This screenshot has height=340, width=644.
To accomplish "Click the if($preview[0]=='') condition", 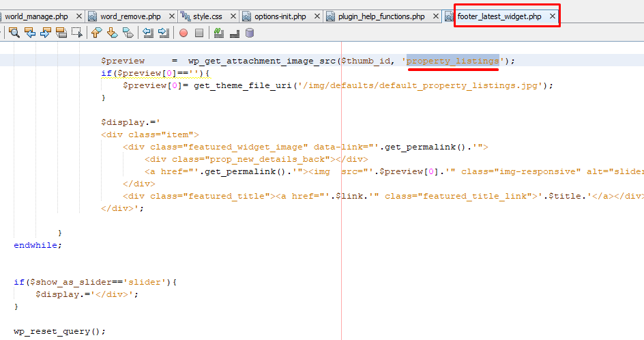I will [156, 73].
